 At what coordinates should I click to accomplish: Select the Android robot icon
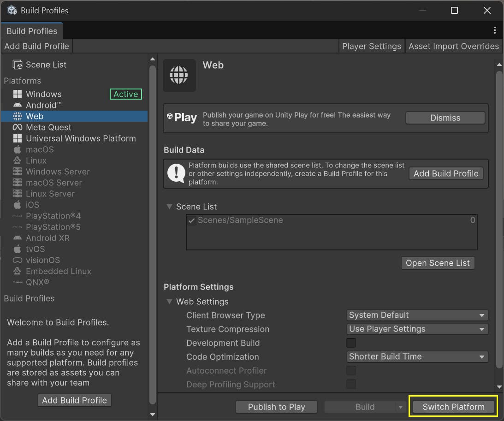pyautogui.click(x=18, y=105)
